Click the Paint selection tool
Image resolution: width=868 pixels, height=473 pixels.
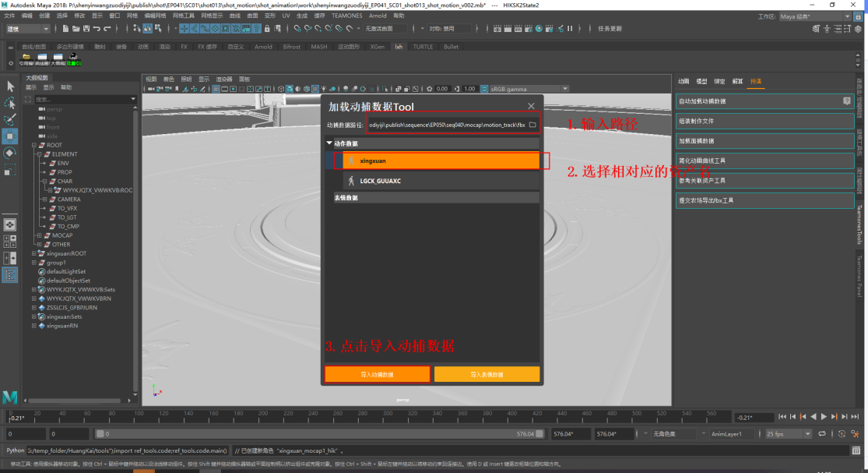(10, 119)
